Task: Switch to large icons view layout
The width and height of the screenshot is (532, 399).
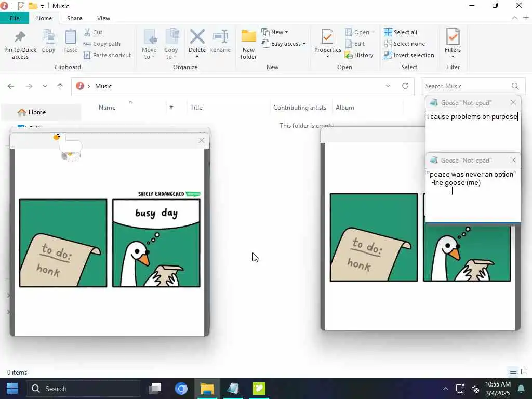Action: (x=524, y=372)
